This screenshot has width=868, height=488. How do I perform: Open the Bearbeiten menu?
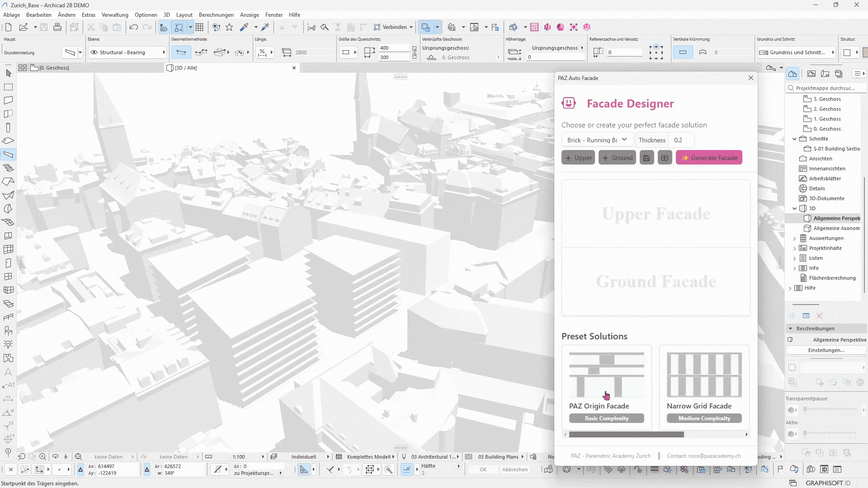39,15
